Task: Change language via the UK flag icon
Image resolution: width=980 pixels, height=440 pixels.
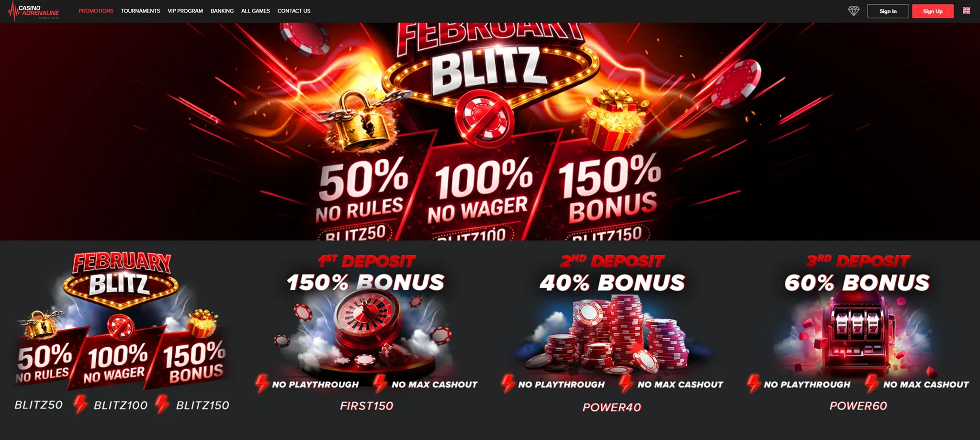Action: (x=967, y=11)
